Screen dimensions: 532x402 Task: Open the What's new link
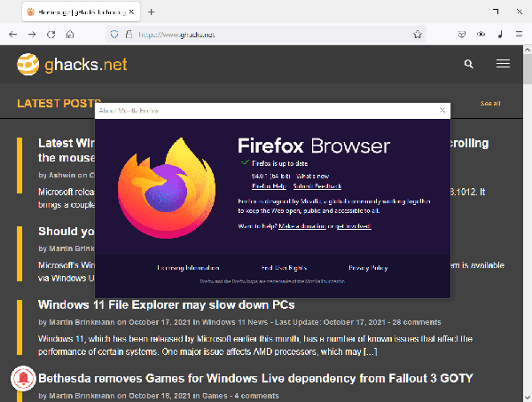tap(312, 177)
